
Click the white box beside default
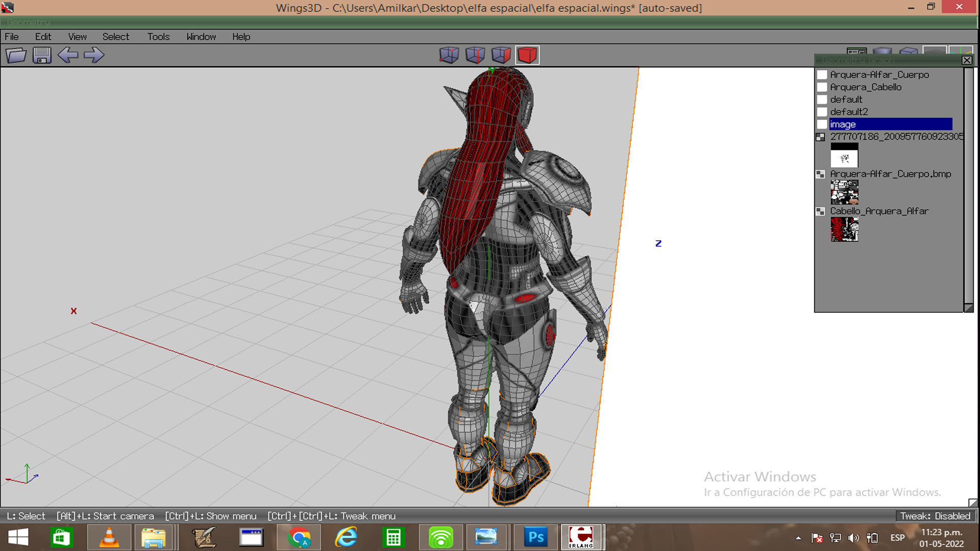click(822, 99)
